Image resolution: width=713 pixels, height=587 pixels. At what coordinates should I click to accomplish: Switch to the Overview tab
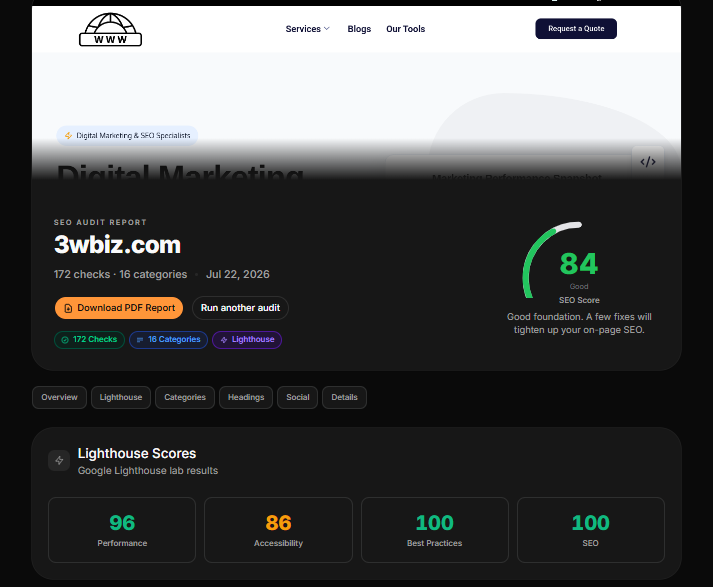click(59, 397)
